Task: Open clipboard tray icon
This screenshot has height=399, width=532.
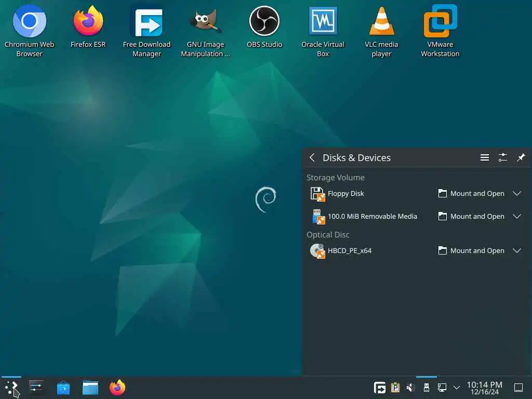Action: (395, 388)
